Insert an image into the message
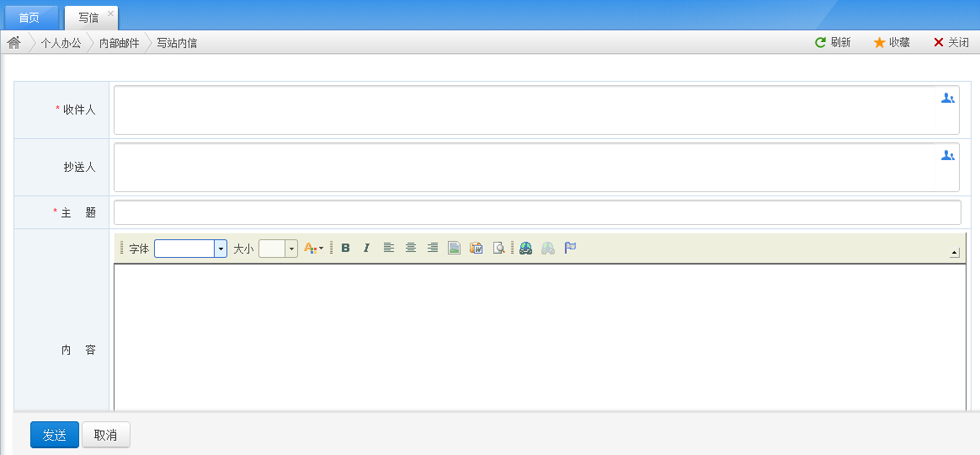This screenshot has height=455, width=980. pyautogui.click(x=455, y=248)
